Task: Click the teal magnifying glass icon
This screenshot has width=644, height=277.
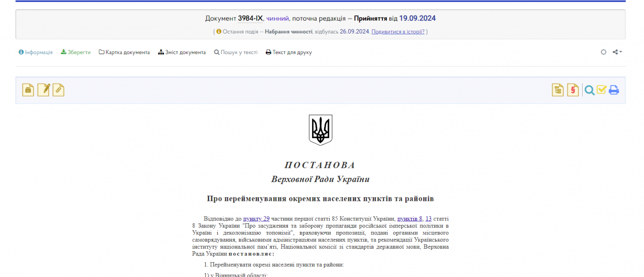Action: point(589,90)
